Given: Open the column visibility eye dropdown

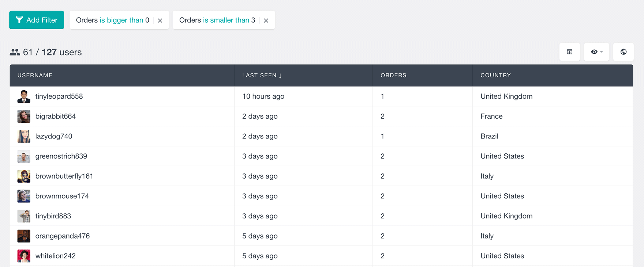Looking at the screenshot, I should click(x=596, y=52).
